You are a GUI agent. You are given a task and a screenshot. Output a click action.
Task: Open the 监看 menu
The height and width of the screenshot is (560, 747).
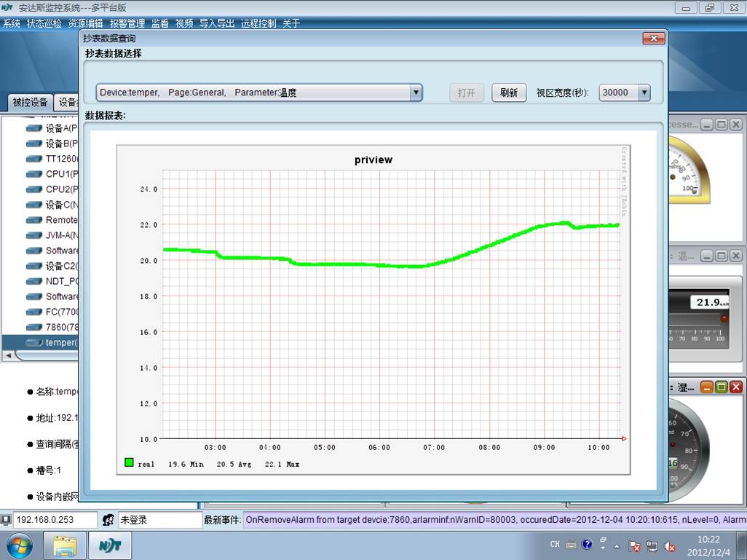tap(160, 23)
